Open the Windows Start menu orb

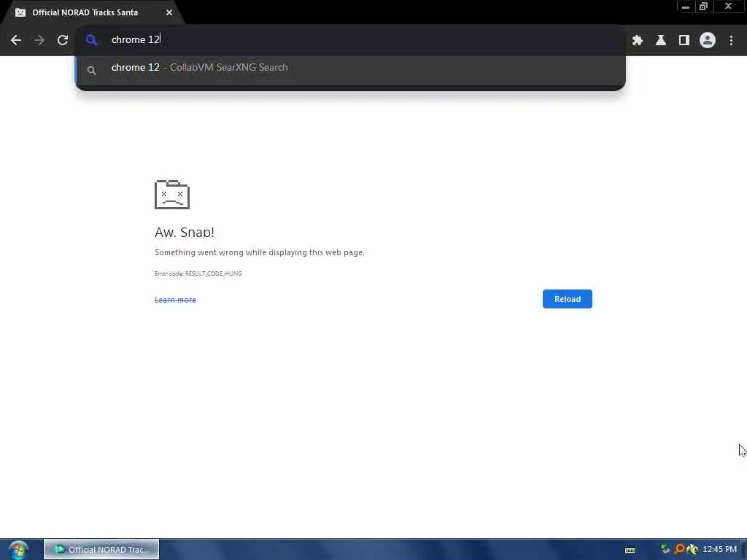[x=18, y=550]
